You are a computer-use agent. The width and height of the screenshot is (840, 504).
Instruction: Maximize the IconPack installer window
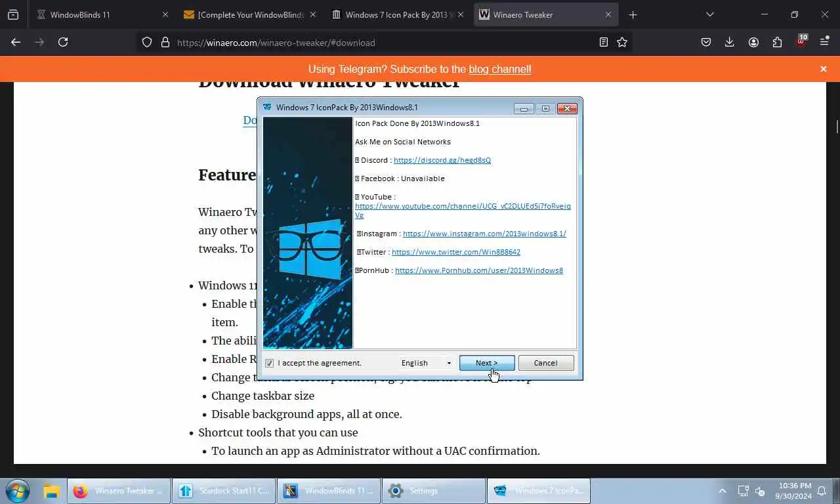point(545,108)
